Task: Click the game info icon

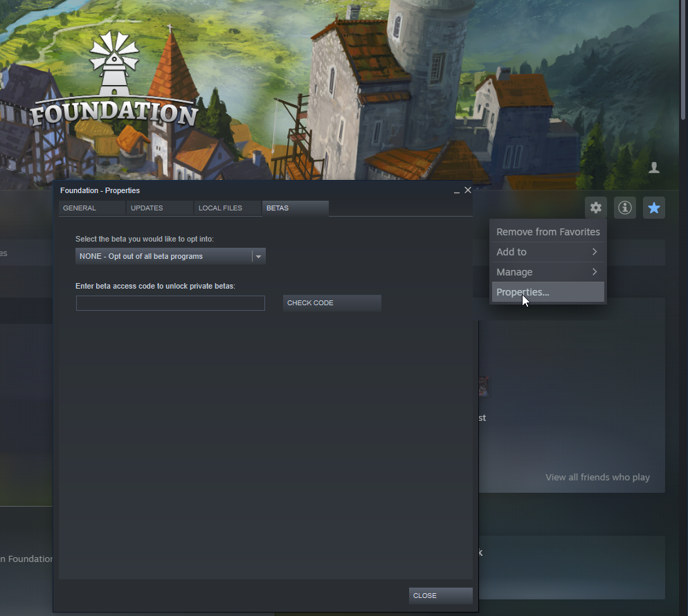Action: (x=625, y=208)
